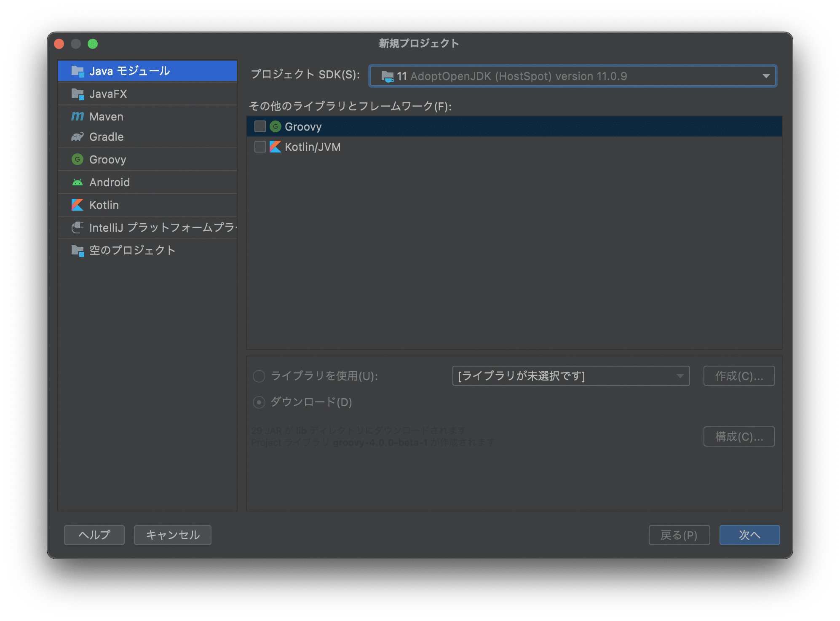Click the JDK folder icon in the SDK field
This screenshot has height=621, width=840.
388,76
